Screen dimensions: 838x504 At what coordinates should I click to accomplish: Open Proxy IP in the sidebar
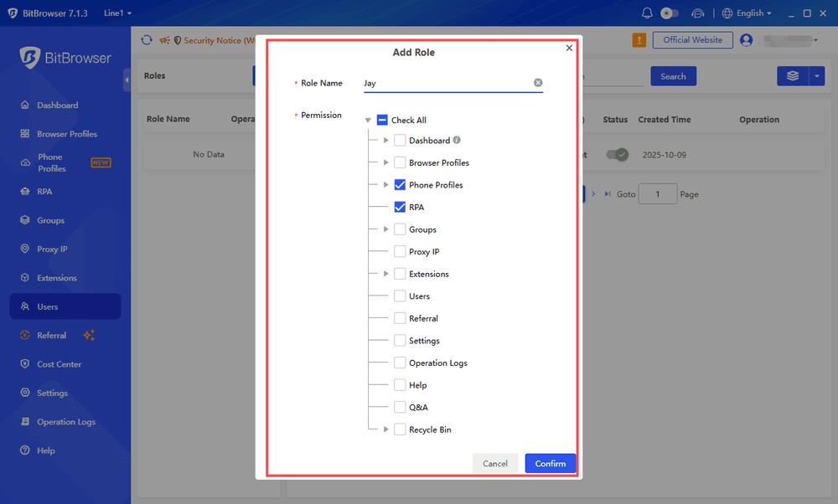click(x=52, y=249)
